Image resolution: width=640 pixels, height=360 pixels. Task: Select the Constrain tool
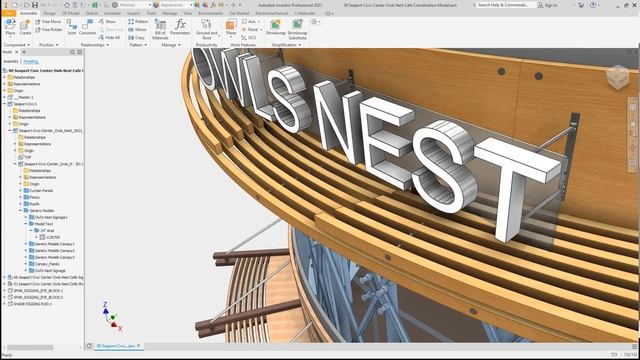[x=87, y=27]
